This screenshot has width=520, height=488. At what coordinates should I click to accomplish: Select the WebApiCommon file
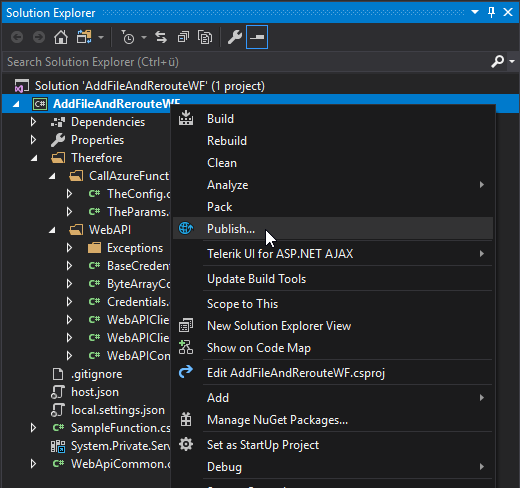click(120, 464)
